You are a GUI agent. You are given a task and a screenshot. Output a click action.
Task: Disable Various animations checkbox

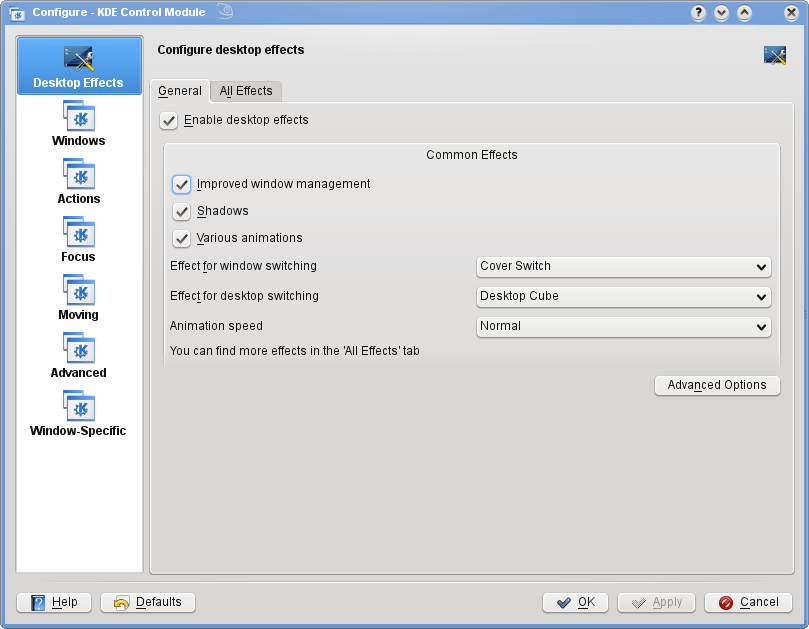pos(181,238)
